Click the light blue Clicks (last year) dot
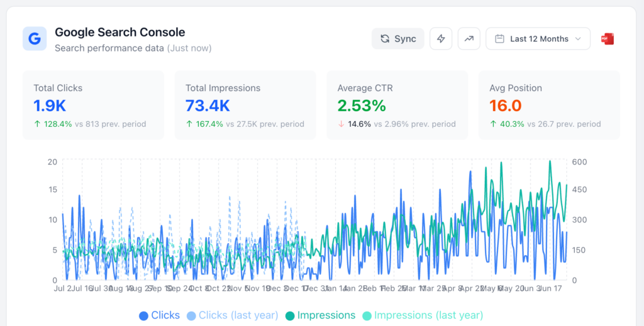 pos(191,316)
